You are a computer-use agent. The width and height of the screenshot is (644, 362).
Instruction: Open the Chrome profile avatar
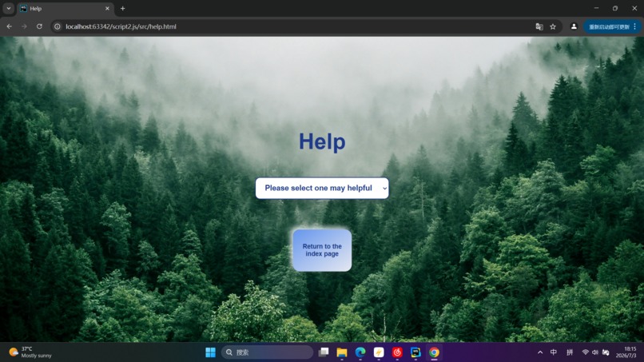[x=574, y=26]
